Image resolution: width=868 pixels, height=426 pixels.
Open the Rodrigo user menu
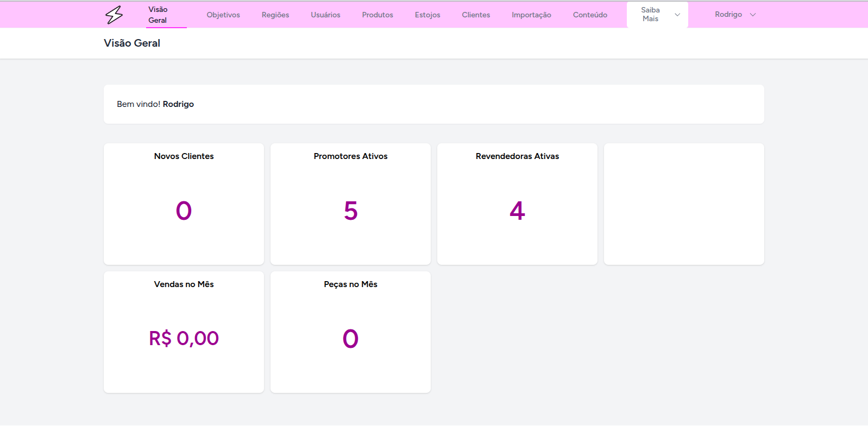pos(735,15)
